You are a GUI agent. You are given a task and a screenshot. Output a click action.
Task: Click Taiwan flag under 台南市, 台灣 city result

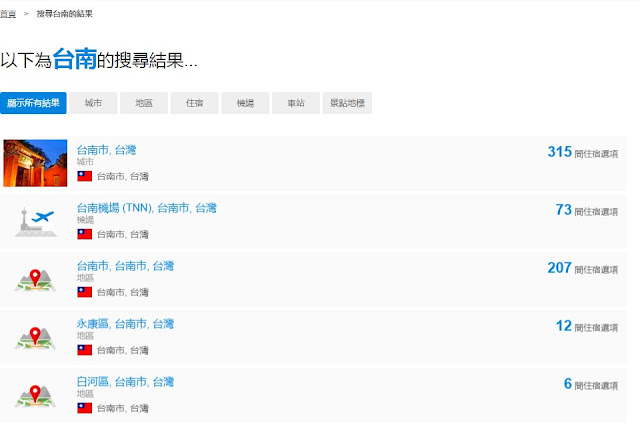pos(84,176)
